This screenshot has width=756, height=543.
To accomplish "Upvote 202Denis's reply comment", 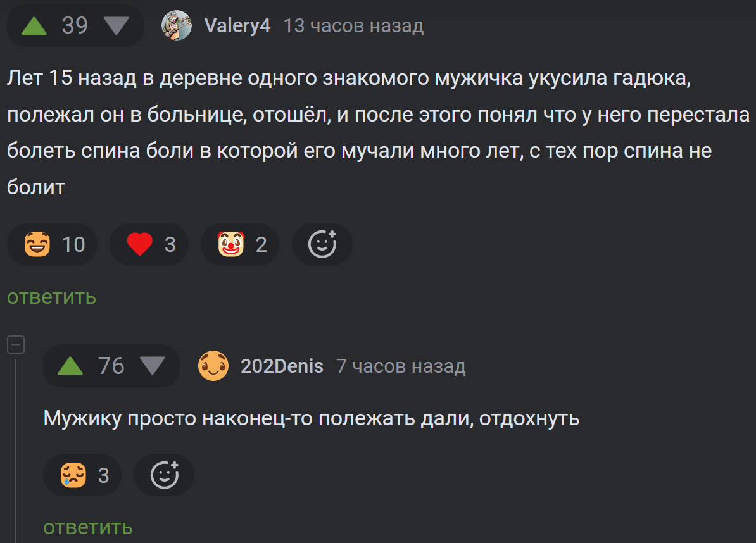I will 70,366.
